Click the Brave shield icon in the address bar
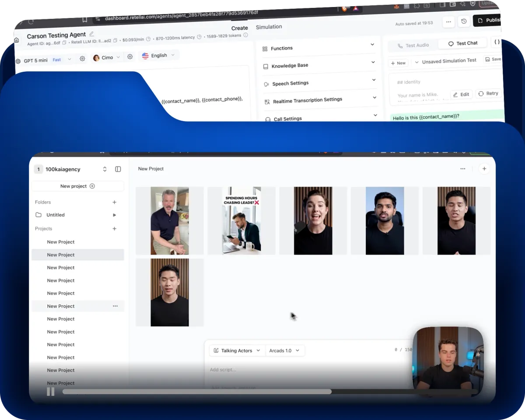This screenshot has width=525, height=420. click(345, 8)
